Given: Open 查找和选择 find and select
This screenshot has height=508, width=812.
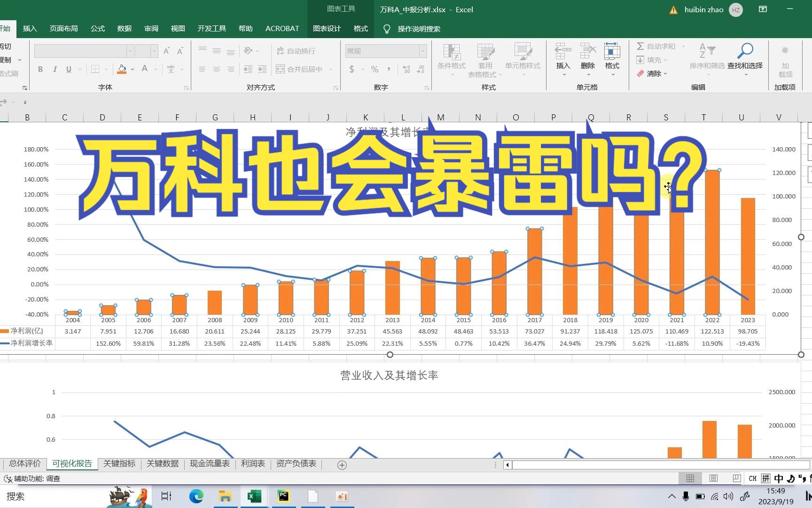Looking at the screenshot, I should tap(745, 59).
